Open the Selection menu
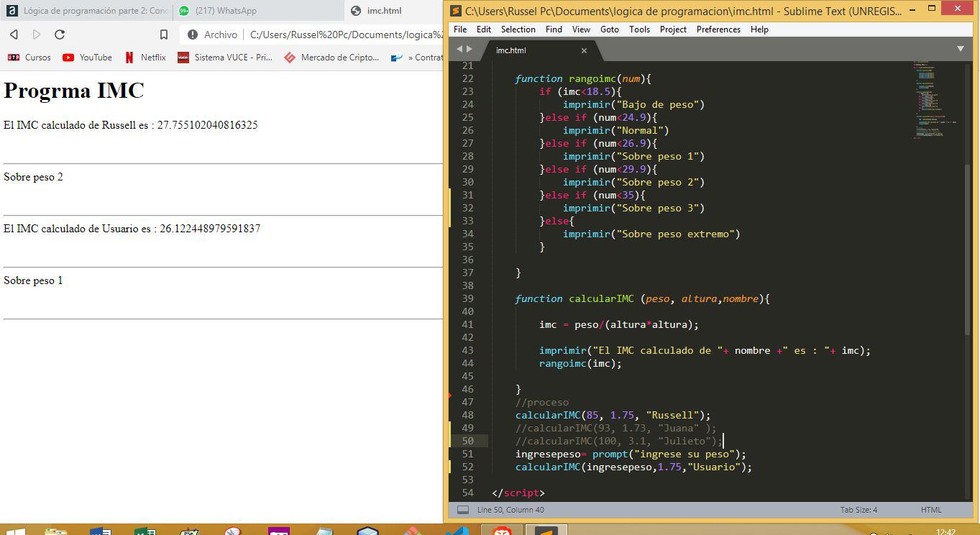This screenshot has height=535, width=980. pos(518,29)
